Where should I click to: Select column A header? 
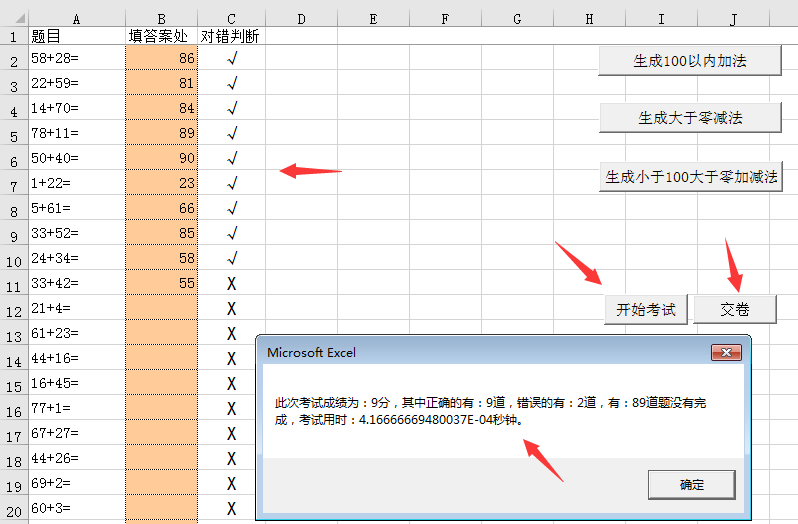tap(77, 19)
